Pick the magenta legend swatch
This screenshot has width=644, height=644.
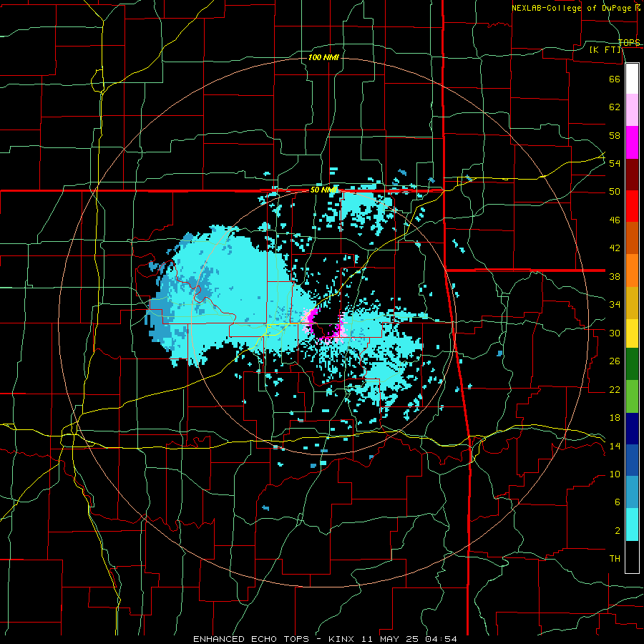(632, 142)
